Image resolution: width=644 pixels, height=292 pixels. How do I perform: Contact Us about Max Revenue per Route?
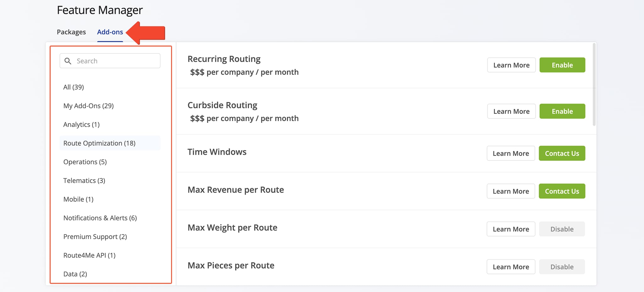click(562, 191)
